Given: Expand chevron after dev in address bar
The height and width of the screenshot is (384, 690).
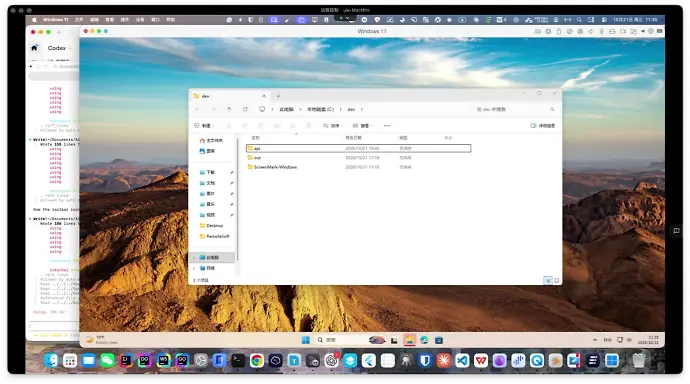Looking at the screenshot, I should click(x=362, y=110).
